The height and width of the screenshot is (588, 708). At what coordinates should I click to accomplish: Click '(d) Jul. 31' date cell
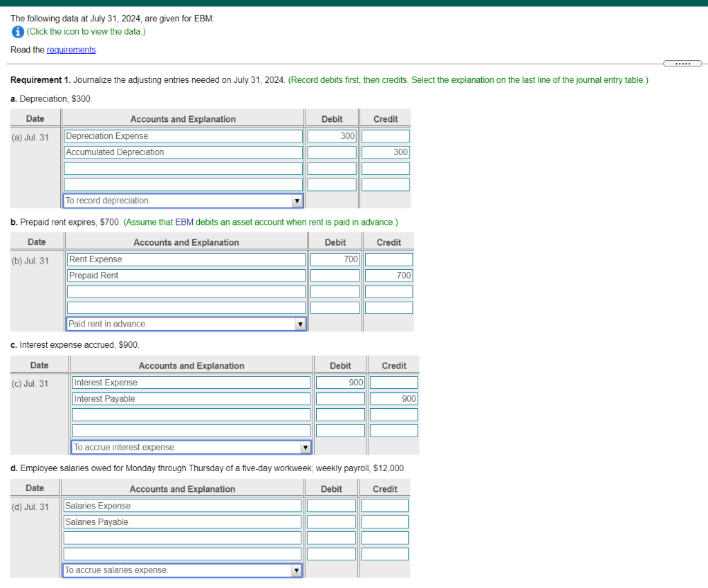coord(30,507)
